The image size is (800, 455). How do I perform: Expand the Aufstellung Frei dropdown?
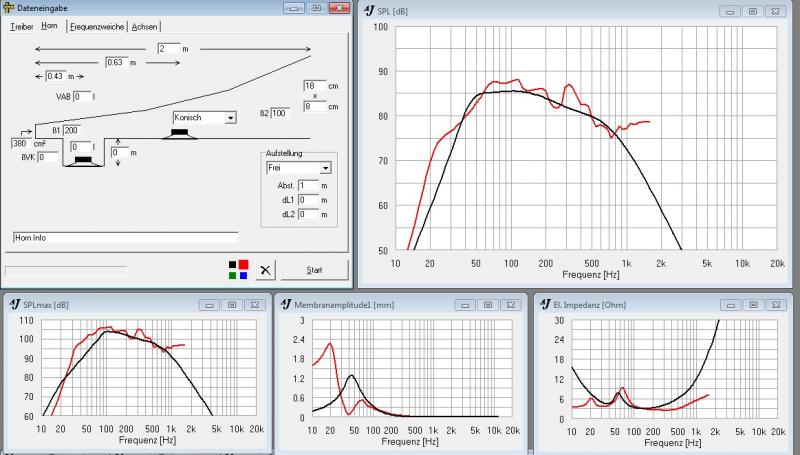[324, 169]
